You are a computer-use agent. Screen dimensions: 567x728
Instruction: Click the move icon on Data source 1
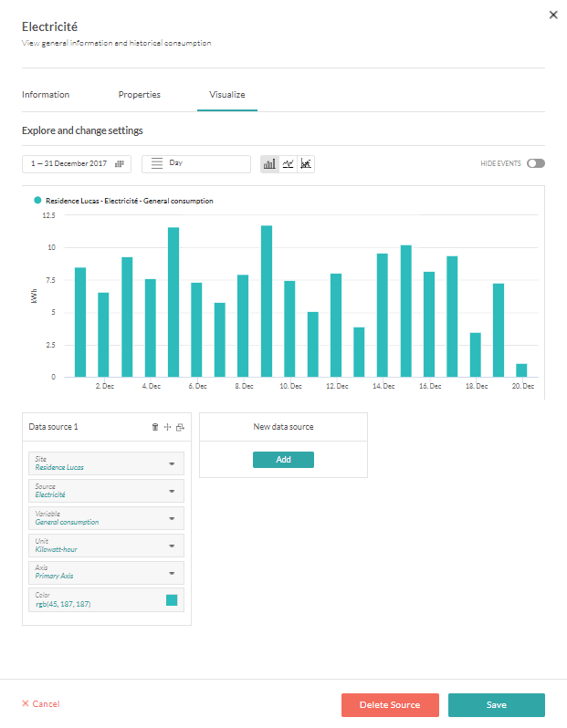click(167, 427)
